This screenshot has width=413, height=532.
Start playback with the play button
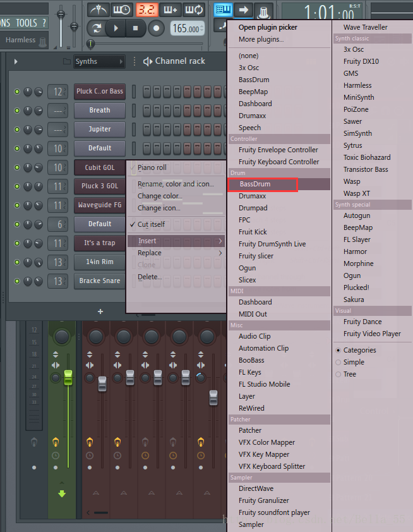(116, 28)
